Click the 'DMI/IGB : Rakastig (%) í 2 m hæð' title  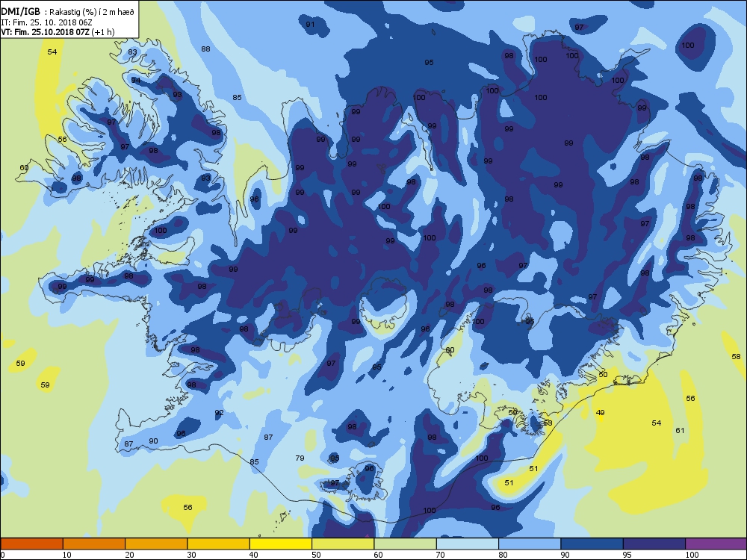point(67,12)
